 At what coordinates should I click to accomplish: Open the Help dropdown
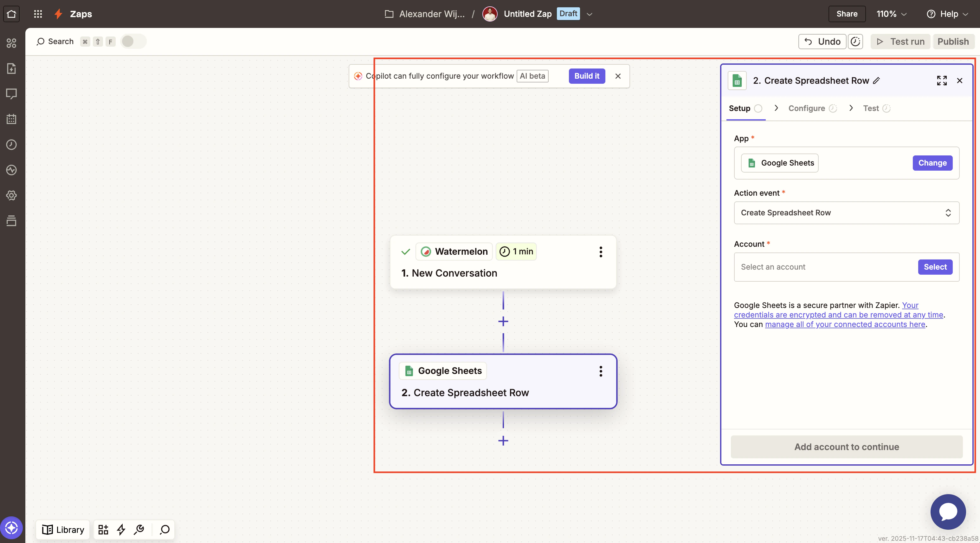pyautogui.click(x=947, y=14)
